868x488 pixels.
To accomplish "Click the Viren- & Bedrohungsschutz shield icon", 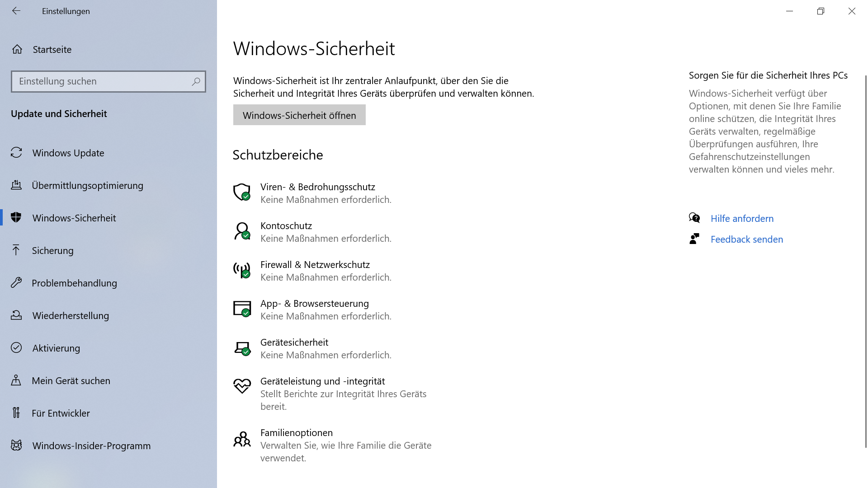I will (x=242, y=192).
